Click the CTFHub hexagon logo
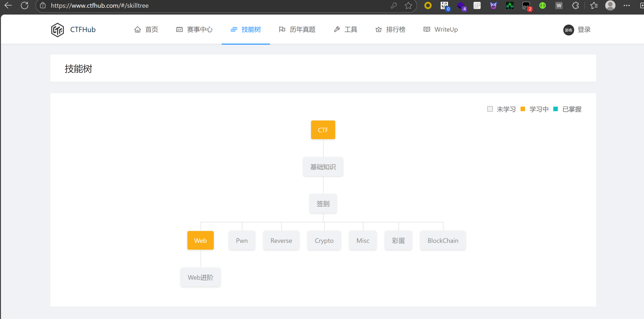The image size is (644, 319). click(57, 30)
